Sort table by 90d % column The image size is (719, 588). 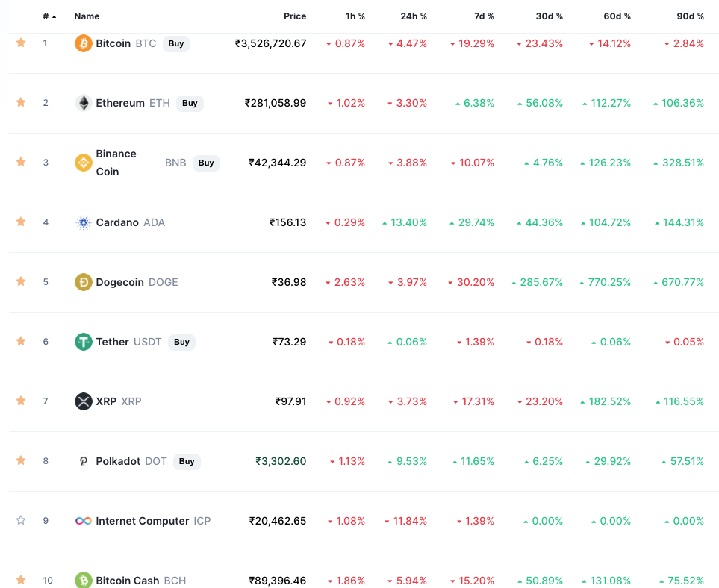pyautogui.click(x=691, y=16)
